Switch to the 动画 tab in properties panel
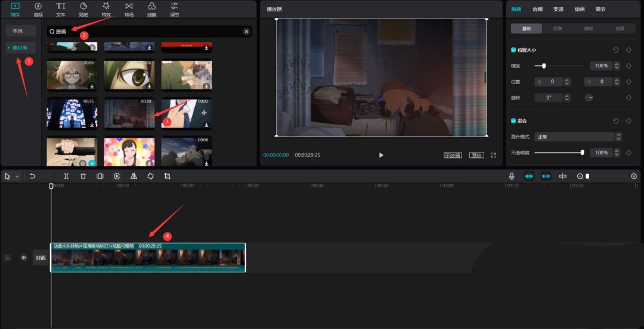Viewport: 644px width, 329px height. point(579,10)
